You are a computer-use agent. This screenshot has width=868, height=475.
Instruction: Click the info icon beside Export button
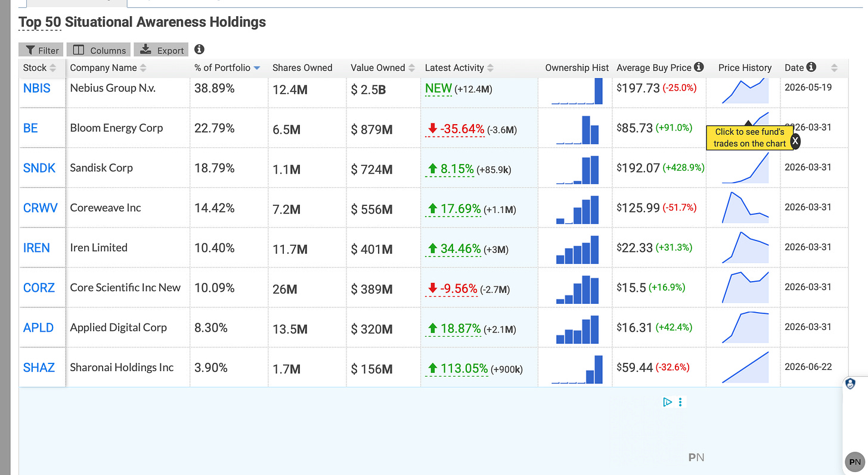199,50
